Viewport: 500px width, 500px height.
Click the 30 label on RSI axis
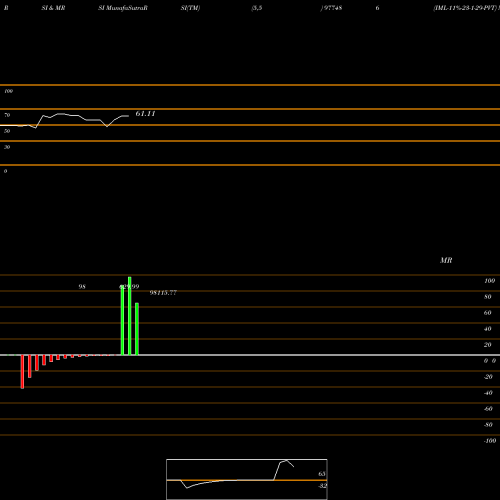pos(7,147)
